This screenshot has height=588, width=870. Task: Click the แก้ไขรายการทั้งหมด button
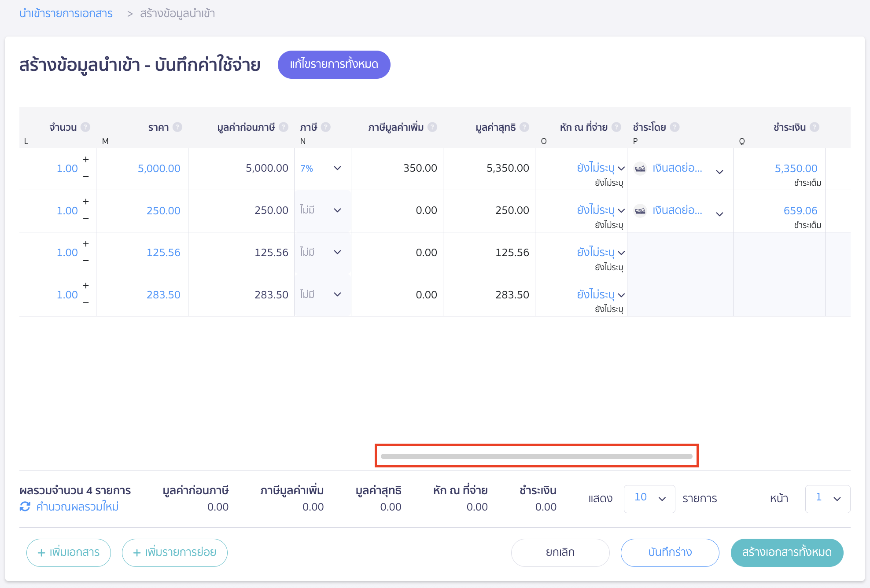point(334,64)
